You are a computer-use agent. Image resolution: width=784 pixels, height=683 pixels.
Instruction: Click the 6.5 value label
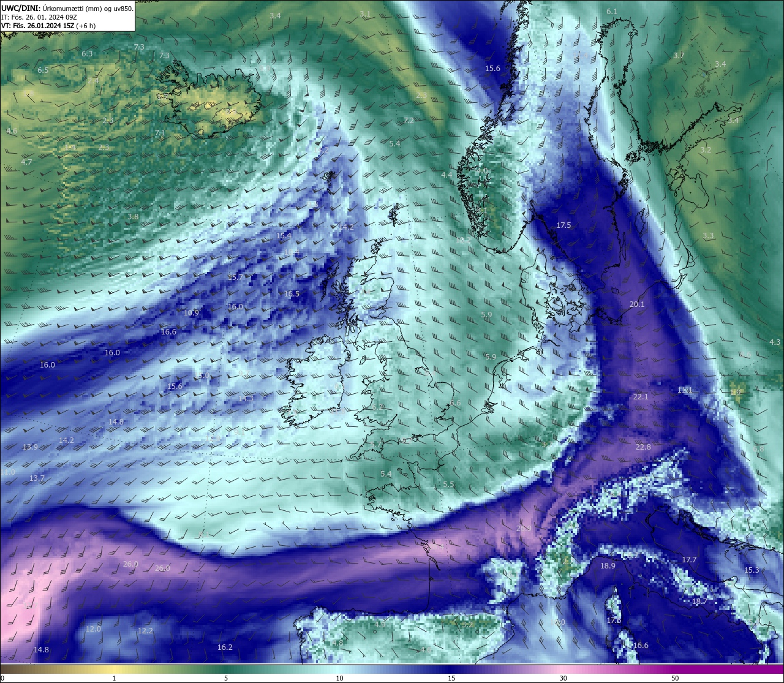tap(43, 70)
